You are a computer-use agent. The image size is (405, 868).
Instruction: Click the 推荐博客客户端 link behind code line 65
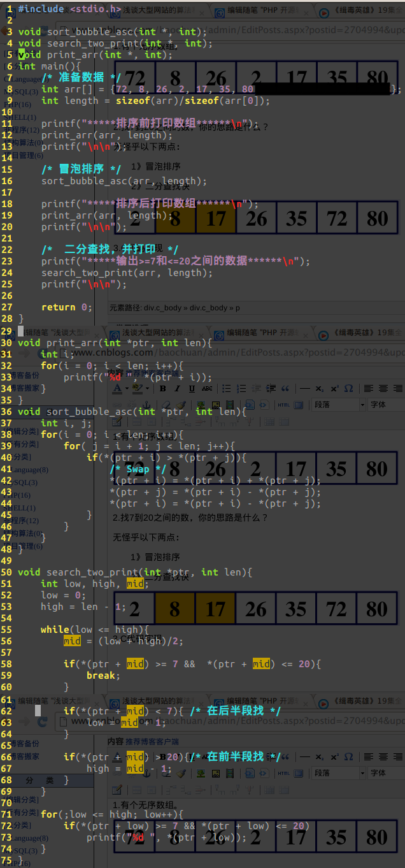coord(152,742)
